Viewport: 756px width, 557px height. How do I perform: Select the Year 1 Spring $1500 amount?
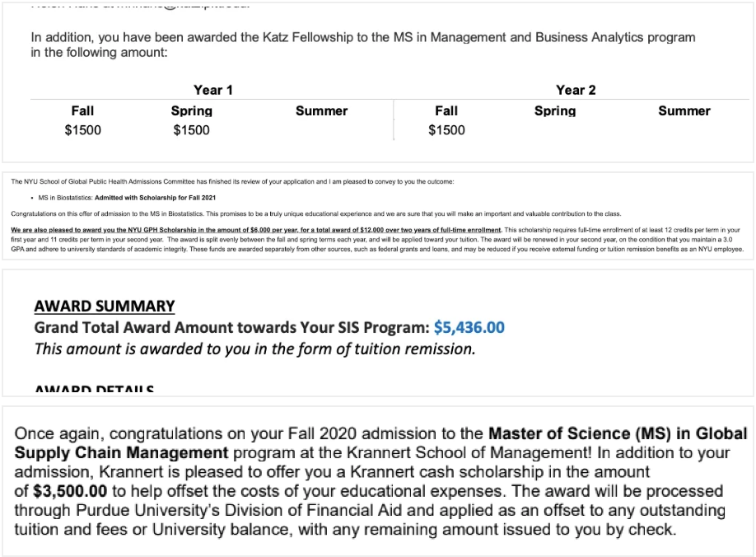pos(192,130)
